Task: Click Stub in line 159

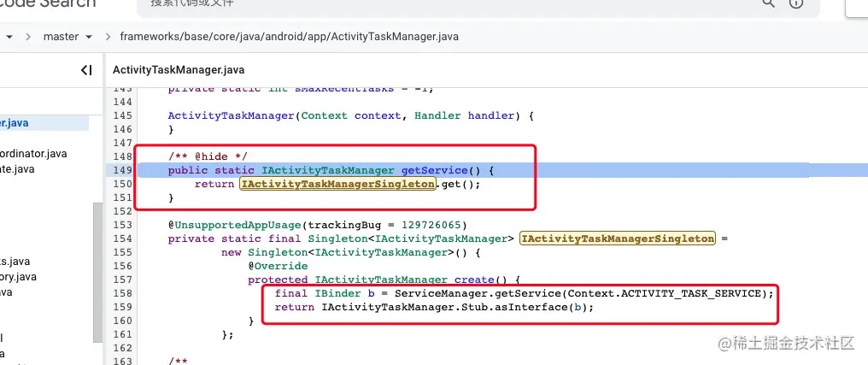Action: click(x=474, y=307)
